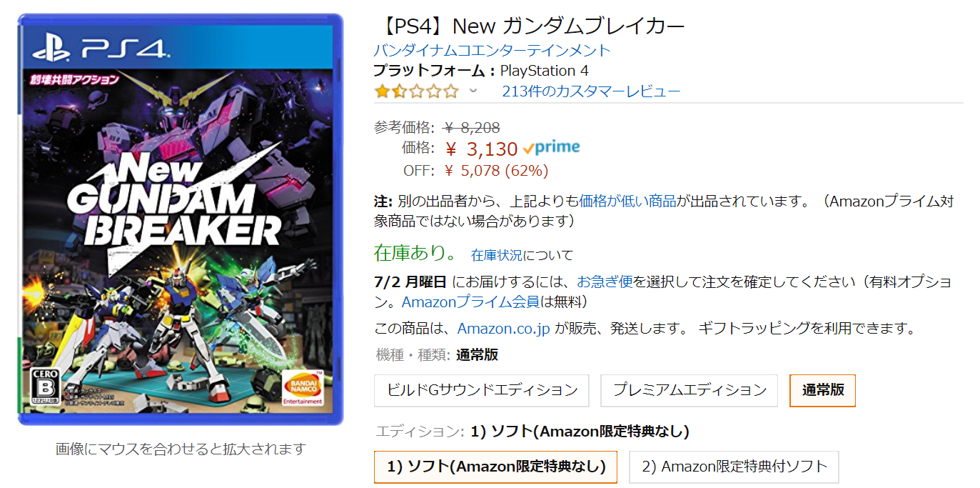980x488 pixels.
Task: Open the お急ぎ便 link
Action: pyautogui.click(x=605, y=282)
